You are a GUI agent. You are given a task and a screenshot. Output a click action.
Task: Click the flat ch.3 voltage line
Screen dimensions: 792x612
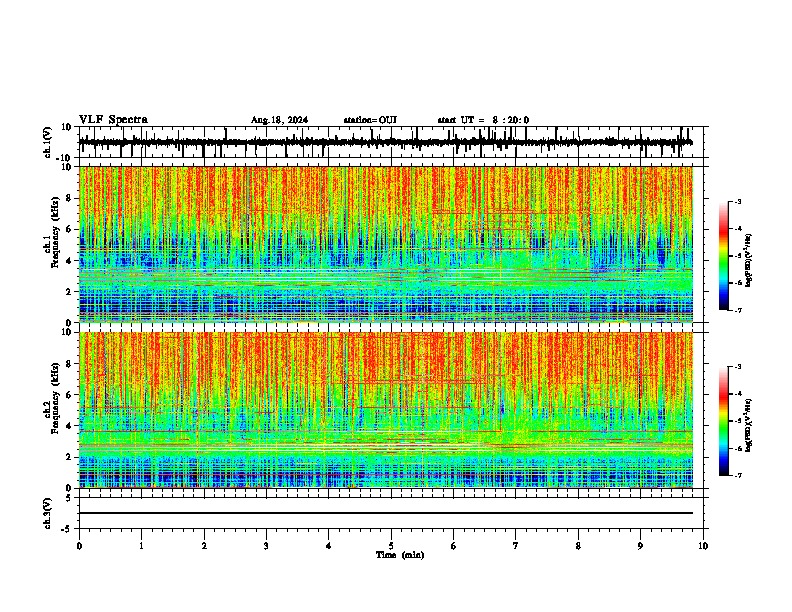click(386, 513)
